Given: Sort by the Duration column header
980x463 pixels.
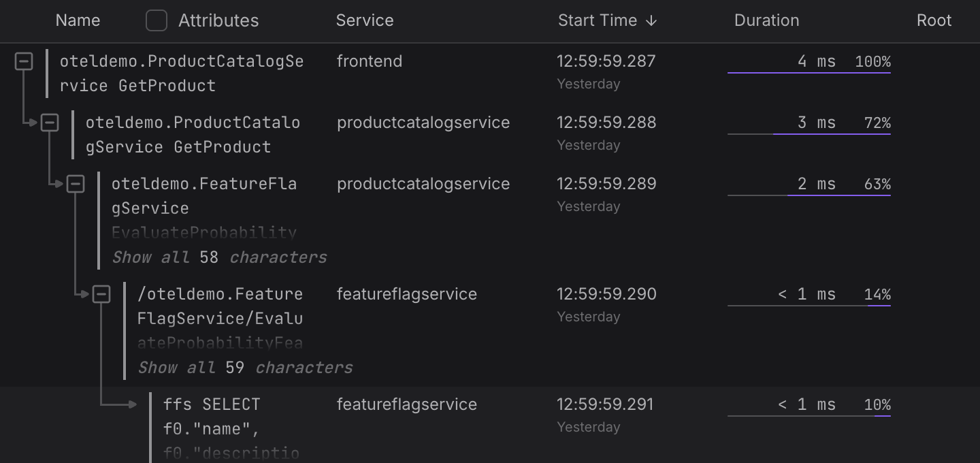Looking at the screenshot, I should click(x=766, y=20).
